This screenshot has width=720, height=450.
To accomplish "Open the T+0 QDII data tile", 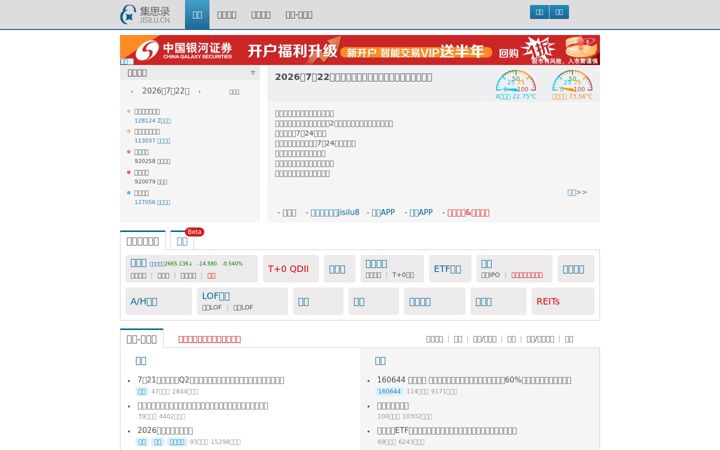I will click(x=291, y=269).
